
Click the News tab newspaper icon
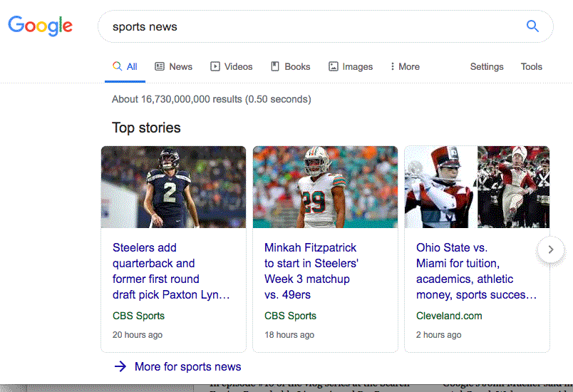tap(160, 66)
